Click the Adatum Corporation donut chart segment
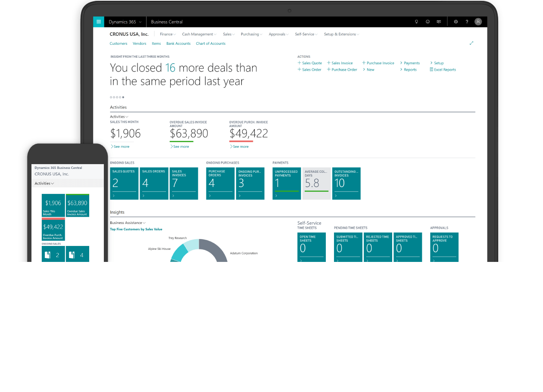Viewport: 543px width, 392px height. click(x=218, y=253)
